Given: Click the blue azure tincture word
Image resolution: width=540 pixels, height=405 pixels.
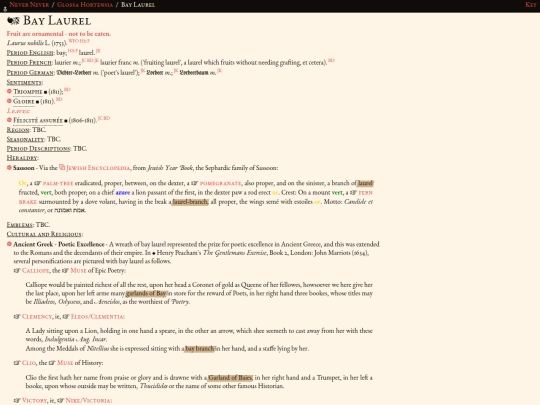Looking at the screenshot, I should (x=123, y=193).
